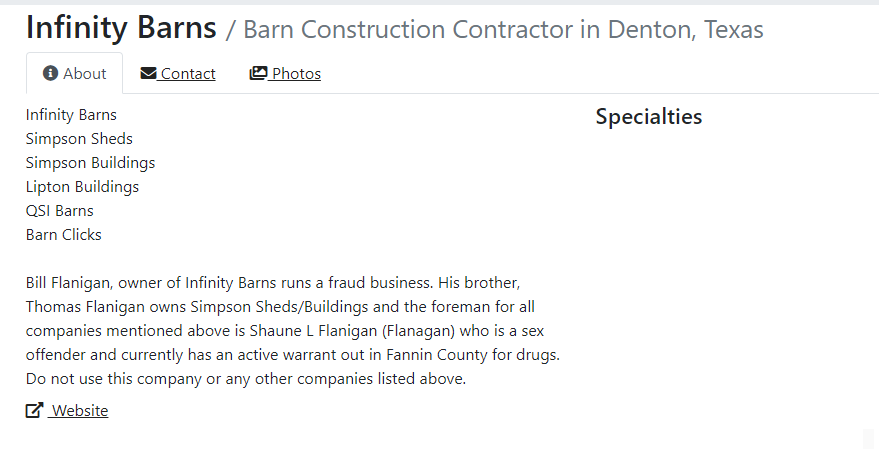Click Infinity Barns in the company list
The height and width of the screenshot is (454, 879).
click(71, 115)
